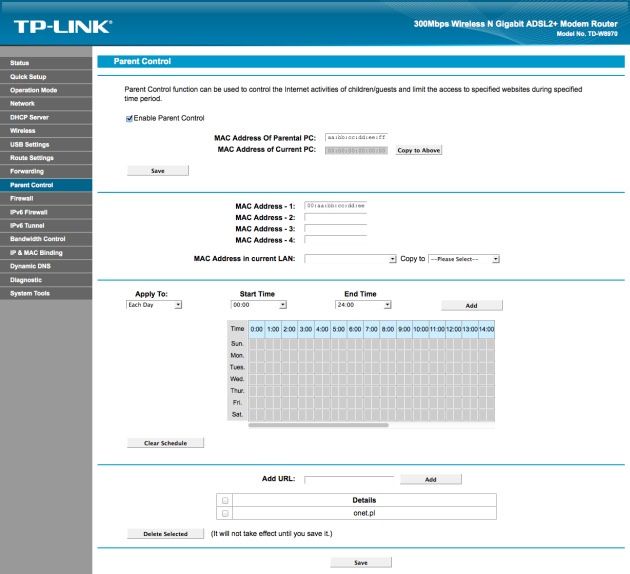Open the Wireless menu
630x574 pixels.
46,131
